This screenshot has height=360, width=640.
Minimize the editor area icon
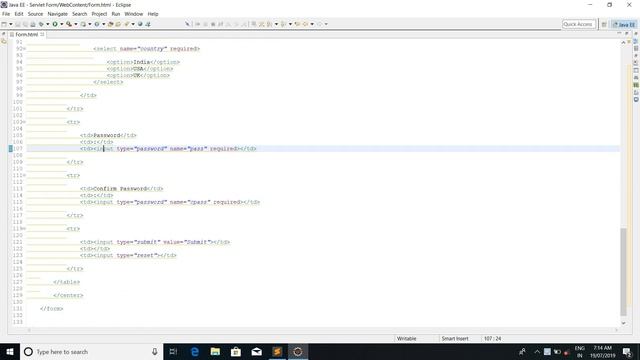[619, 34]
